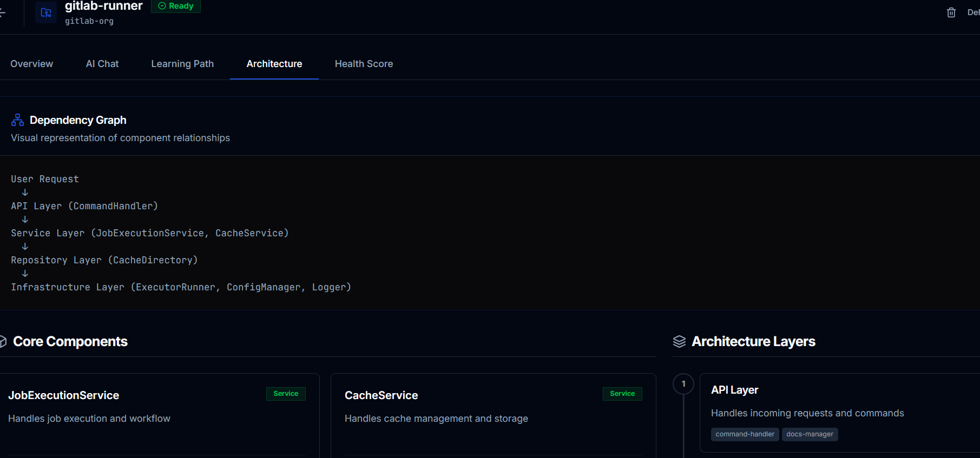This screenshot has height=458, width=980.
Task: Click 'API Layer (CommandHandler)' graph line
Action: pyautogui.click(x=84, y=206)
